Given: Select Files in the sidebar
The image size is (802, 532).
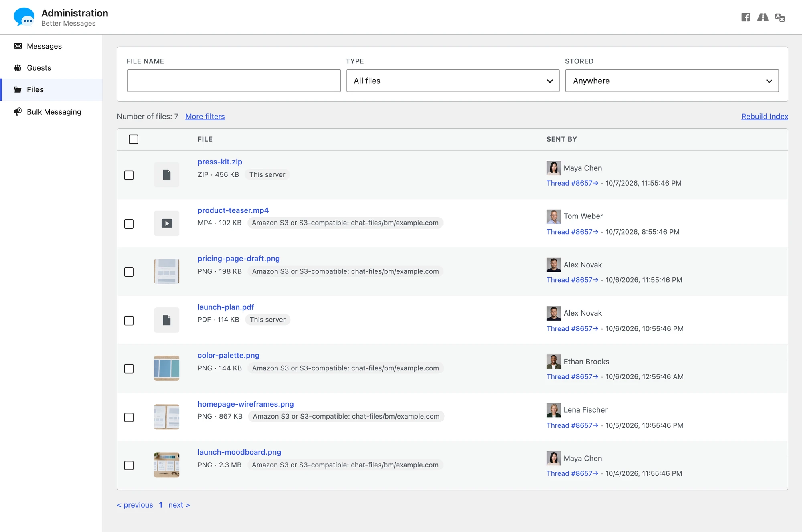Looking at the screenshot, I should coord(51,89).
